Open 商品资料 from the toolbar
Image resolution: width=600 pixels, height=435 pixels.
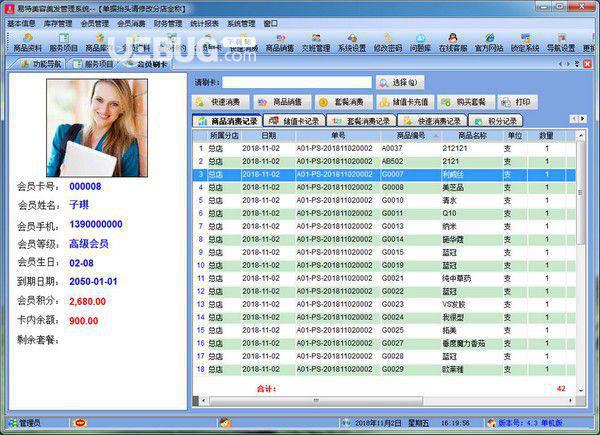click(27, 43)
